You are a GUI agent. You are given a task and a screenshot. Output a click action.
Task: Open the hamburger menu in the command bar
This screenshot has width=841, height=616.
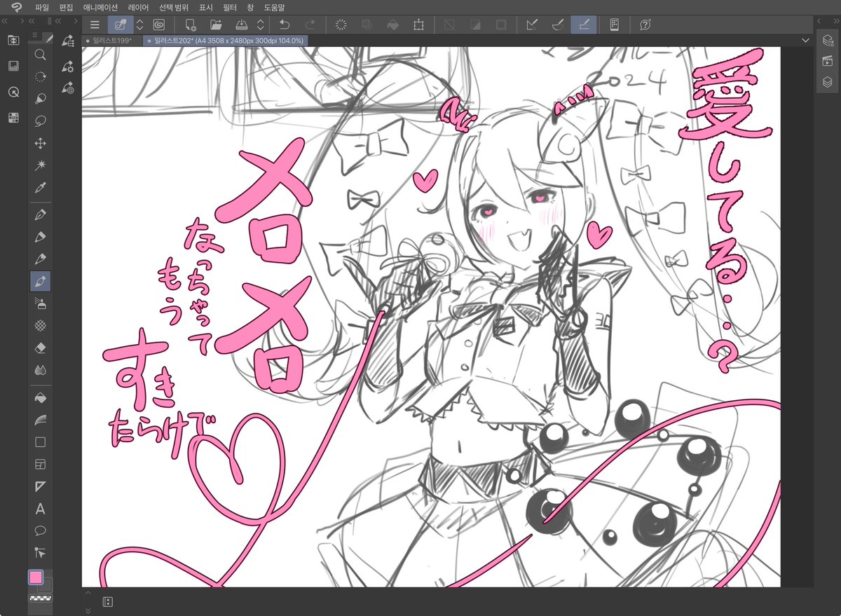(x=95, y=25)
